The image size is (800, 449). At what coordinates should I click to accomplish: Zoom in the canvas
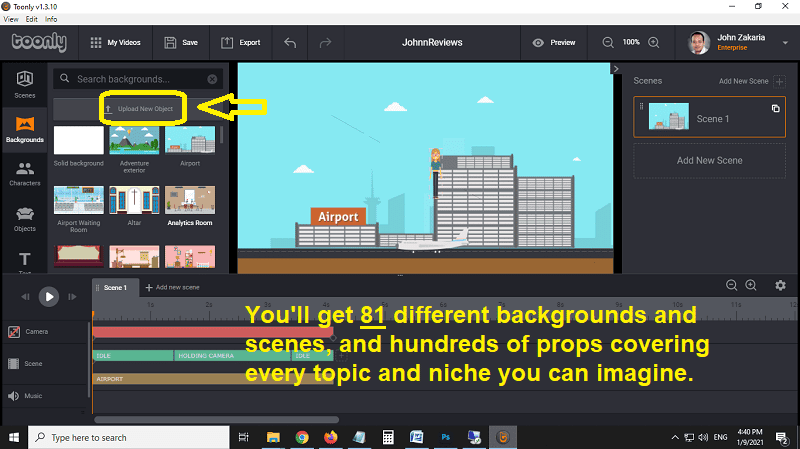tap(654, 42)
